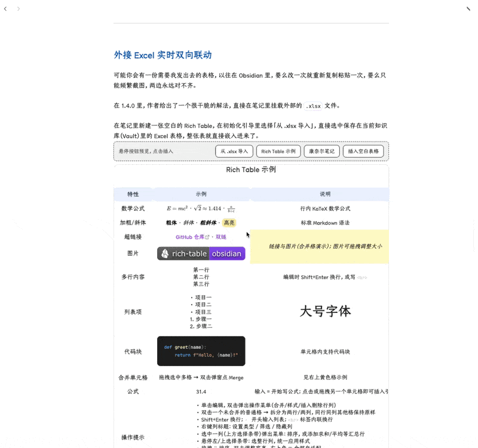Click the 超链接 row label
Viewport: 478px width, 448px height.
point(133,237)
